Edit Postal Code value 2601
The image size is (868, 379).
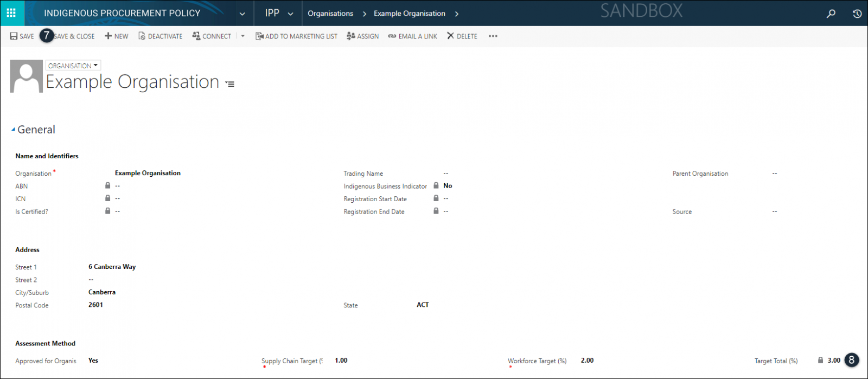[95, 305]
